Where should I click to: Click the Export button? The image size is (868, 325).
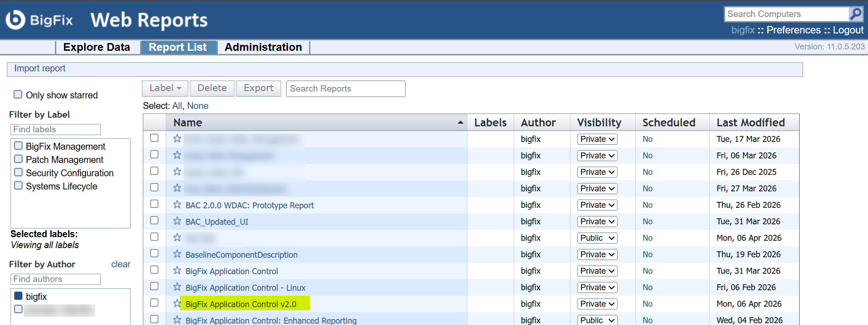tap(258, 88)
